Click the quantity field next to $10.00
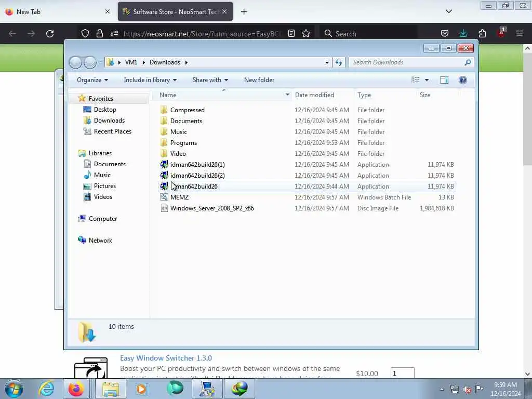Viewport: 532px width, 399px height. (402, 373)
